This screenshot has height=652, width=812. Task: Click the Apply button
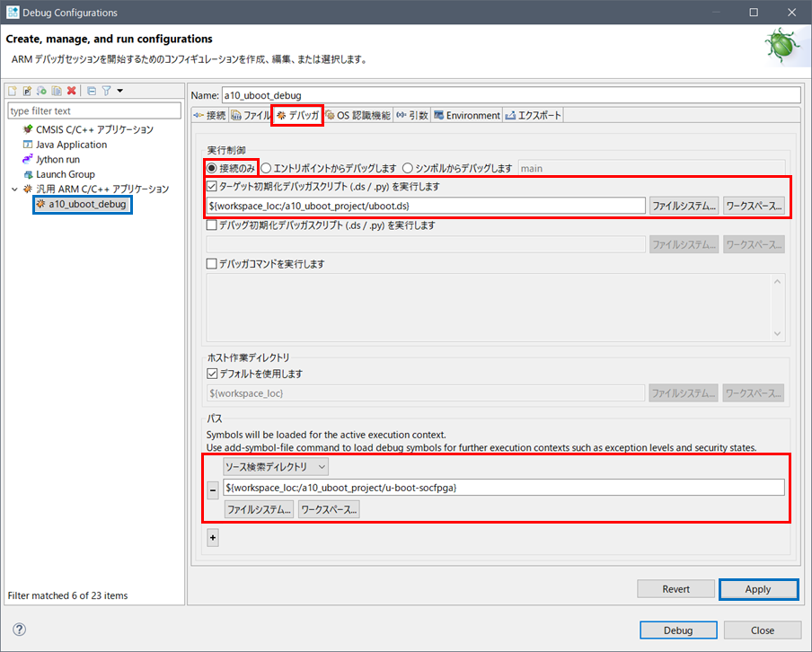pos(758,589)
